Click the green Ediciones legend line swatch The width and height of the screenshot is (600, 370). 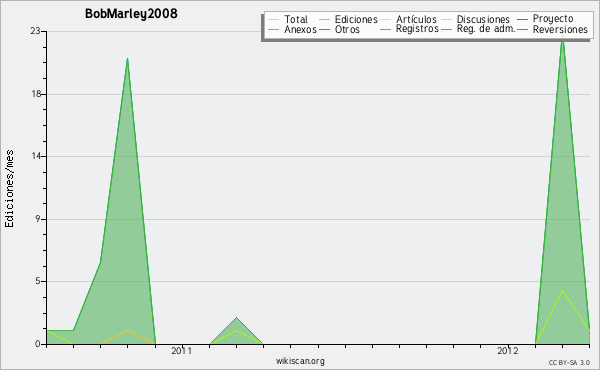click(x=324, y=19)
